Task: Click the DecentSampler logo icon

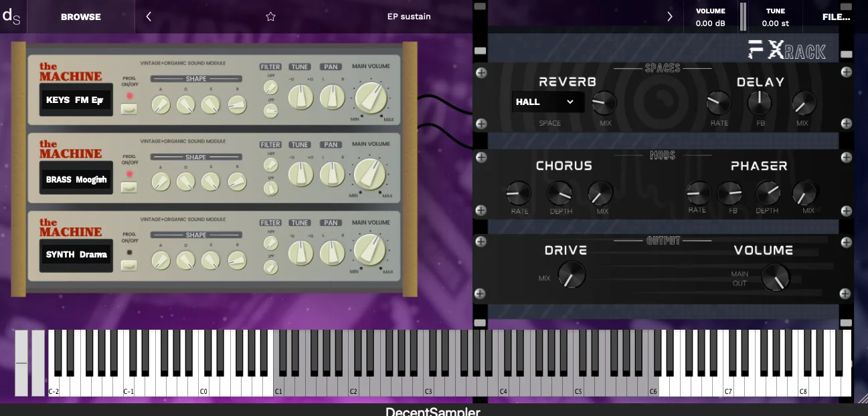Action: [x=11, y=17]
